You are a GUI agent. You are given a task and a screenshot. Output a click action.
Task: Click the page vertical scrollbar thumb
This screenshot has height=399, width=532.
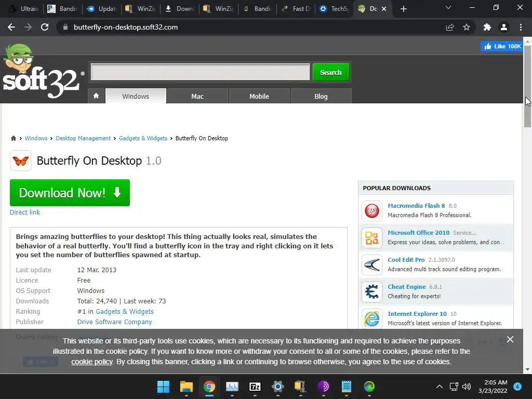(527, 87)
